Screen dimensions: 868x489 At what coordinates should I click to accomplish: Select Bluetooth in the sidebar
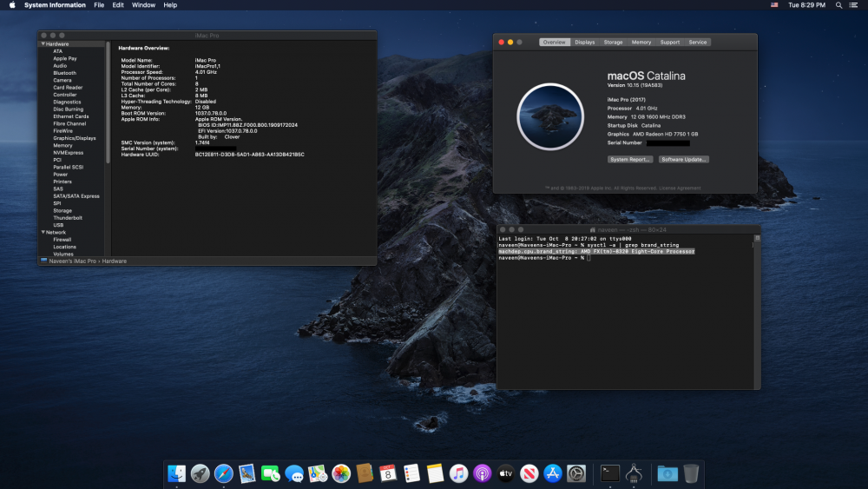click(x=65, y=73)
